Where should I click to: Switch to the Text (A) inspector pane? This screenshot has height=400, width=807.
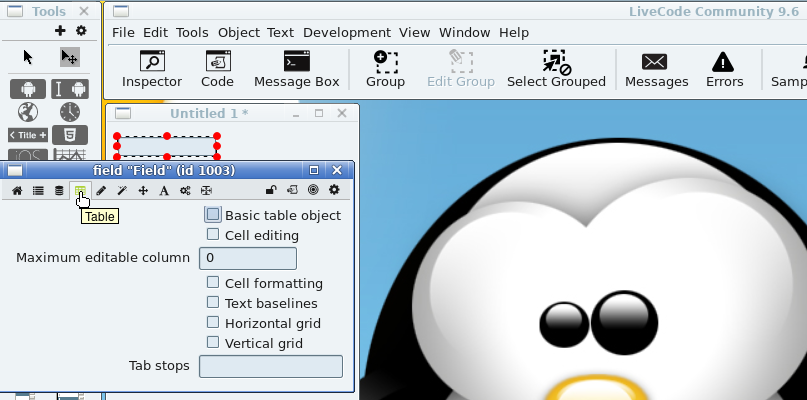[164, 190]
